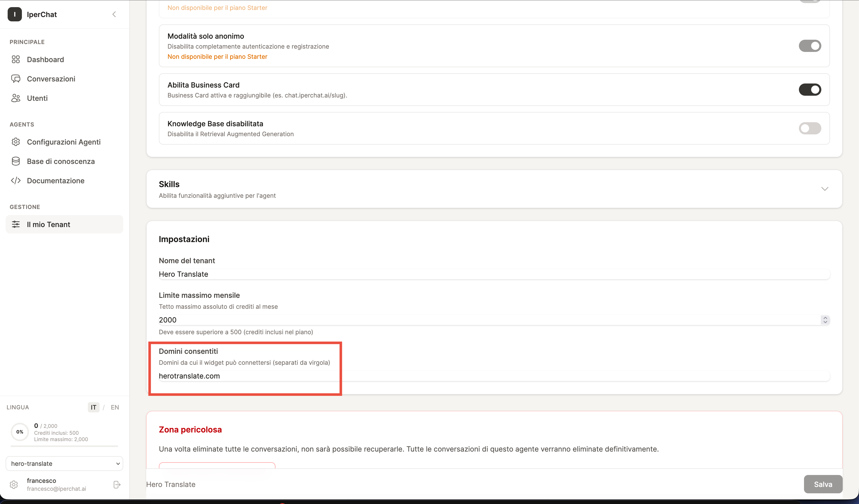Screen dimensions: 859x504
Task: Switch language to EN
Action: pos(115,407)
